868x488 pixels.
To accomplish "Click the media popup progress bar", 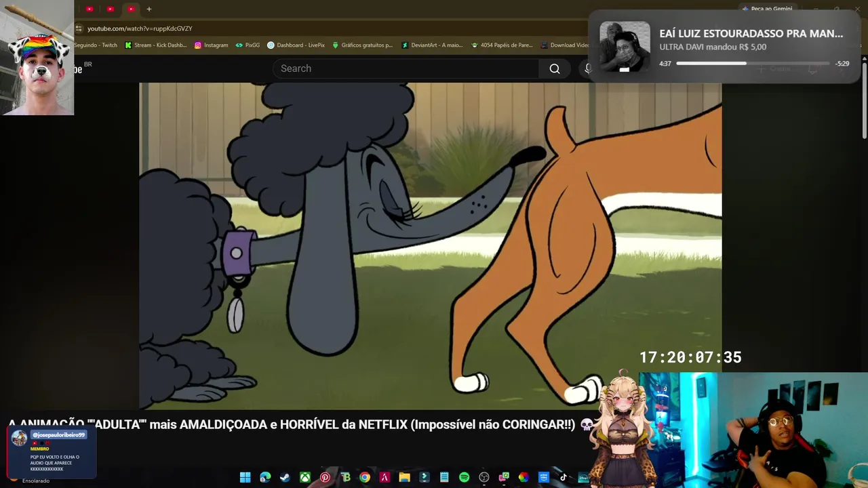I will tap(753, 64).
